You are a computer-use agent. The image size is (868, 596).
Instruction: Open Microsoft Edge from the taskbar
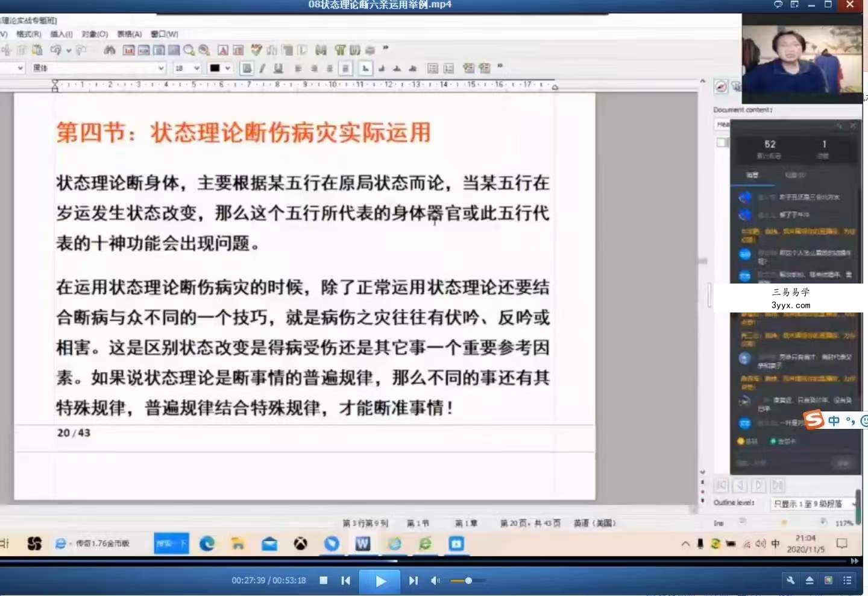point(207,544)
